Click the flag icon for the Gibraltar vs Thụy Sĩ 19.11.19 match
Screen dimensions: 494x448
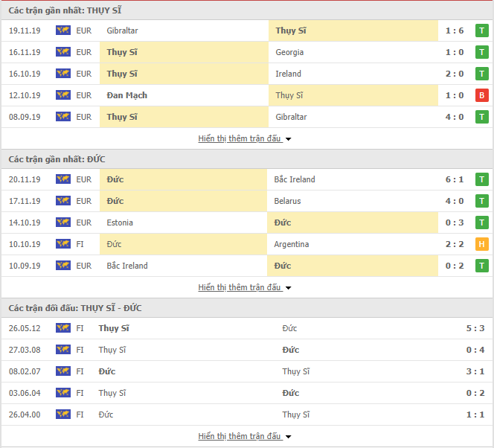tap(63, 31)
